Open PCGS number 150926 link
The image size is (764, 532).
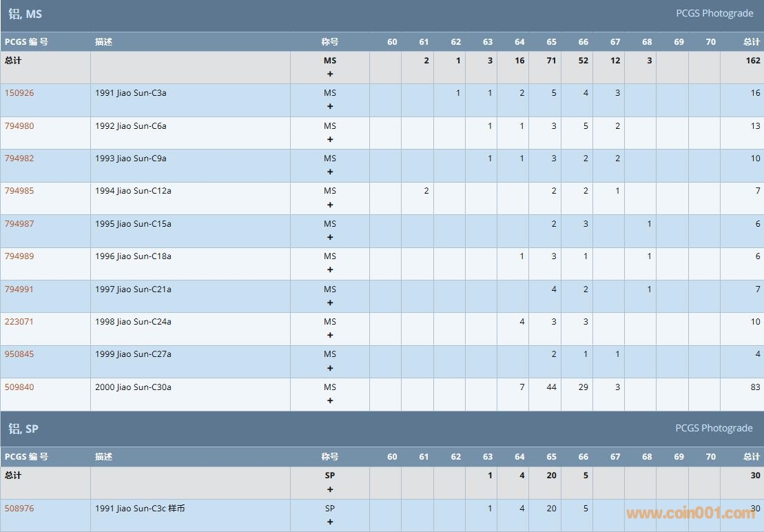(19, 93)
